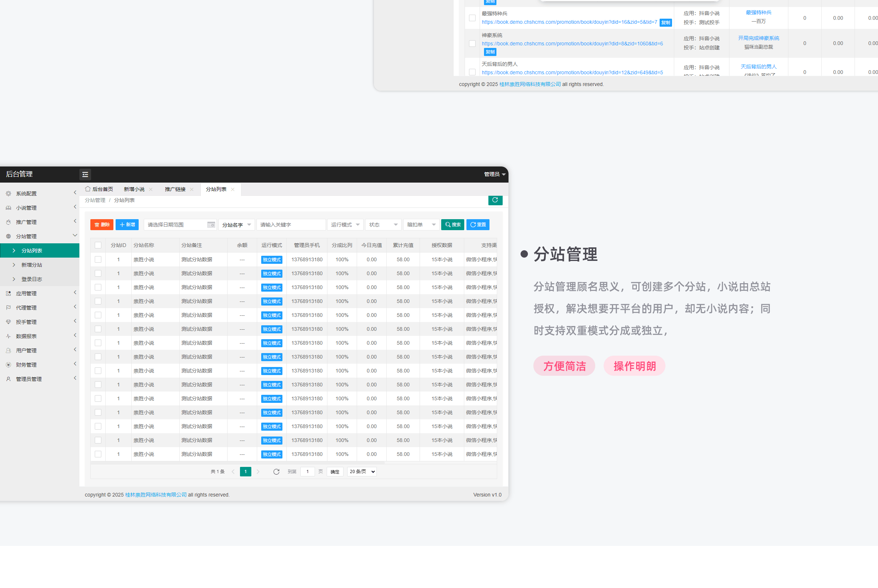Open the 20 条/页 page size selector

(362, 472)
